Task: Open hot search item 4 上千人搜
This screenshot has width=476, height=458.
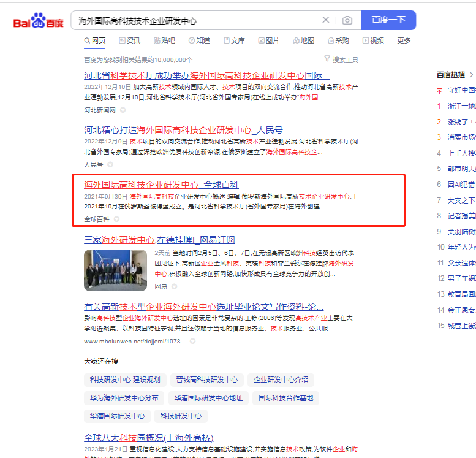Action: click(461, 153)
